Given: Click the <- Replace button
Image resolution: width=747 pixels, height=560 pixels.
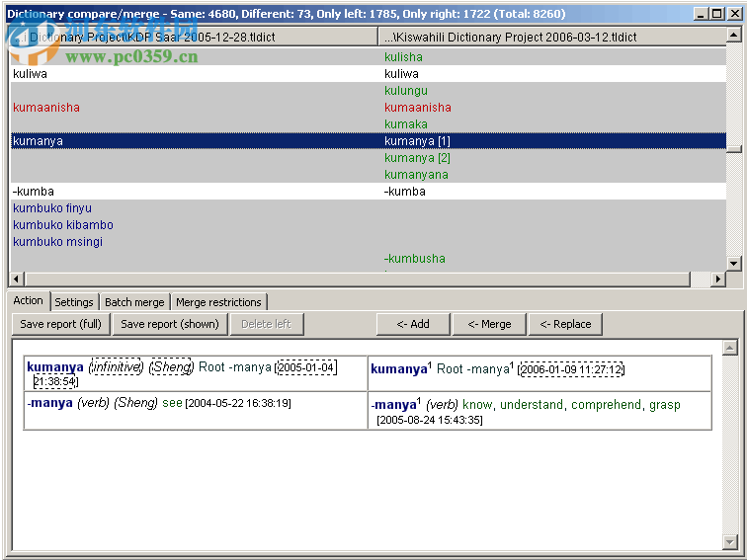Looking at the screenshot, I should 565,324.
